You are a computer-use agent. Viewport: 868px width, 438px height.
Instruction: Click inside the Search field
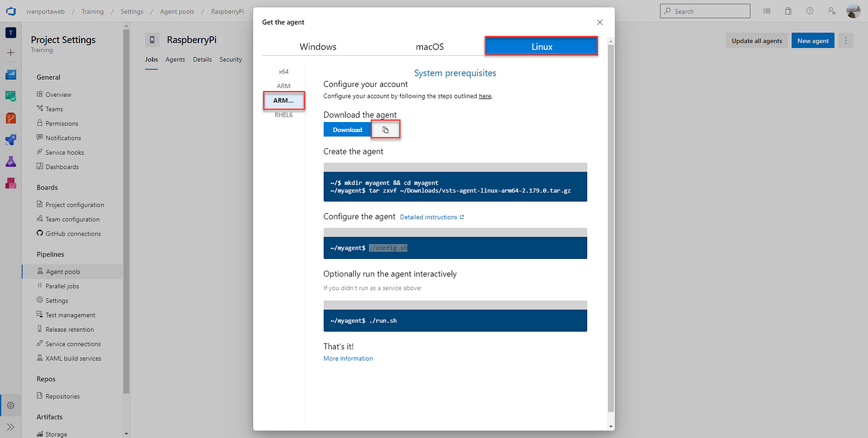point(705,11)
